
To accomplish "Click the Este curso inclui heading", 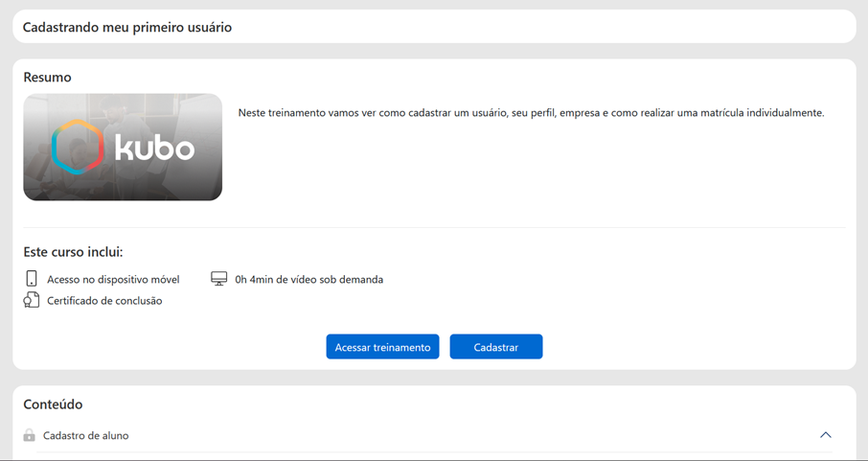I will (x=73, y=252).
